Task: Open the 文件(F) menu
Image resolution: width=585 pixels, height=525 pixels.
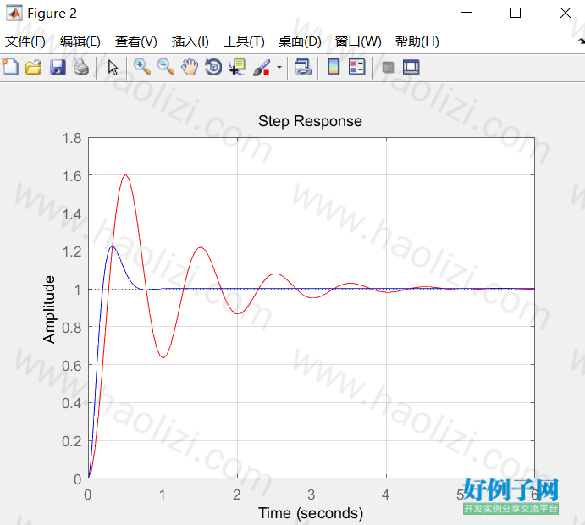Action: (25, 41)
